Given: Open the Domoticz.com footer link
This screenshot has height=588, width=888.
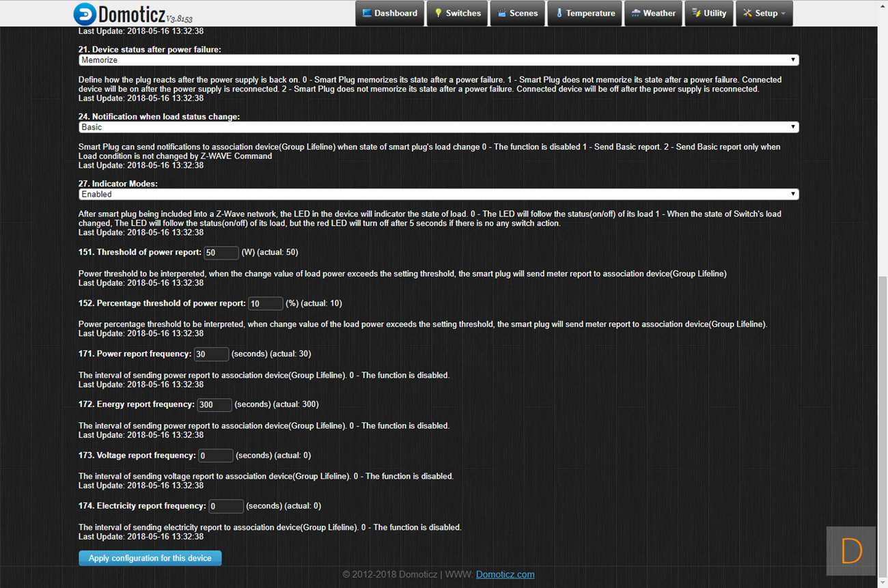Looking at the screenshot, I should [505, 574].
